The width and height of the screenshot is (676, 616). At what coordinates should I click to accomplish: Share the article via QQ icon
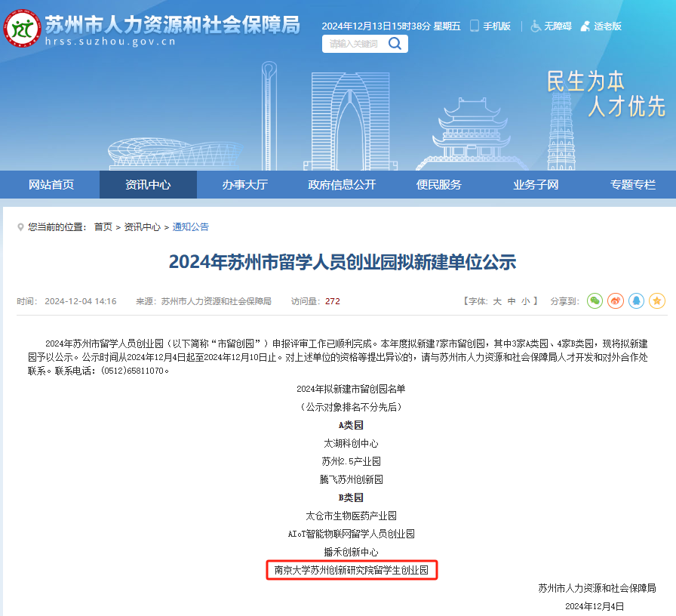coord(636,300)
